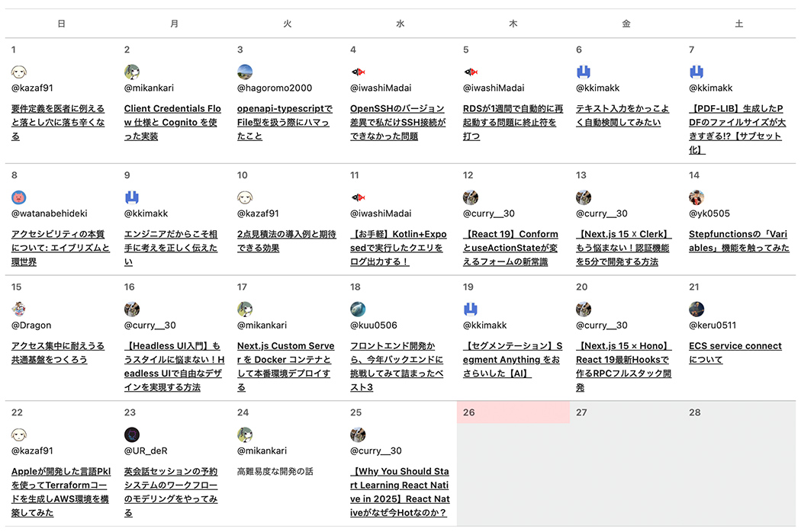Open openapi-typescript File型 article
This screenshot has height=532, width=801.
[285, 123]
